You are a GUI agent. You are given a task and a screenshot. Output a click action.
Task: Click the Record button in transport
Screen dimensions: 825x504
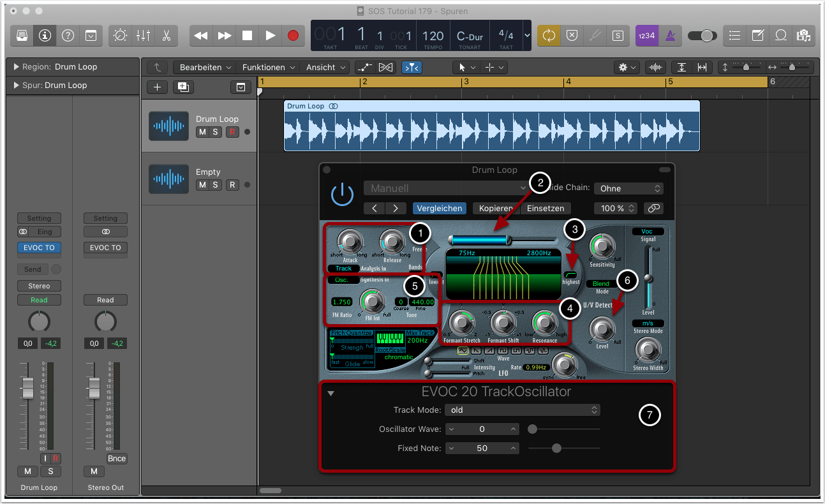293,36
